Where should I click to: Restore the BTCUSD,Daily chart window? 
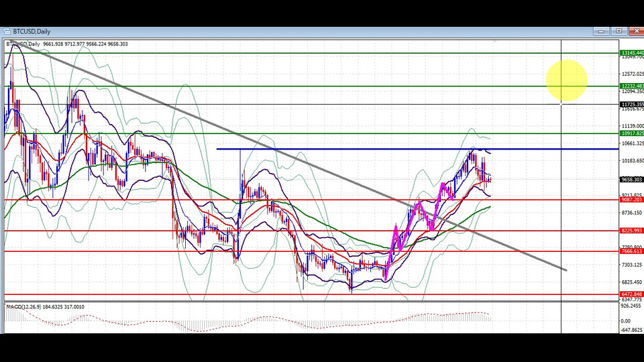click(x=619, y=32)
